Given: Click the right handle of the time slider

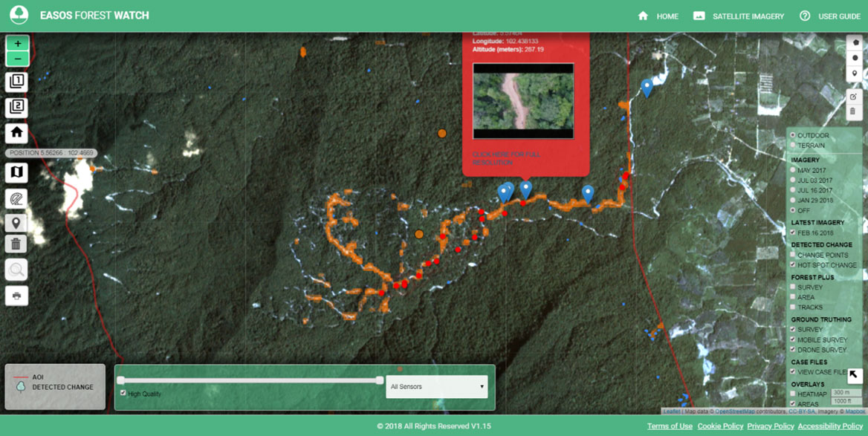Looking at the screenshot, I should [x=379, y=380].
